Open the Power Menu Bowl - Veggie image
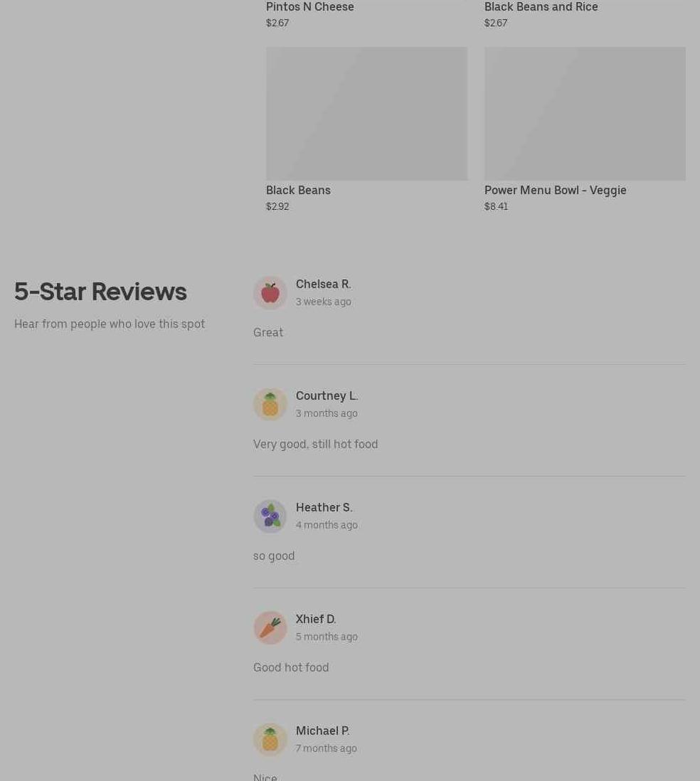Viewport: 700px width, 781px height. click(x=585, y=114)
